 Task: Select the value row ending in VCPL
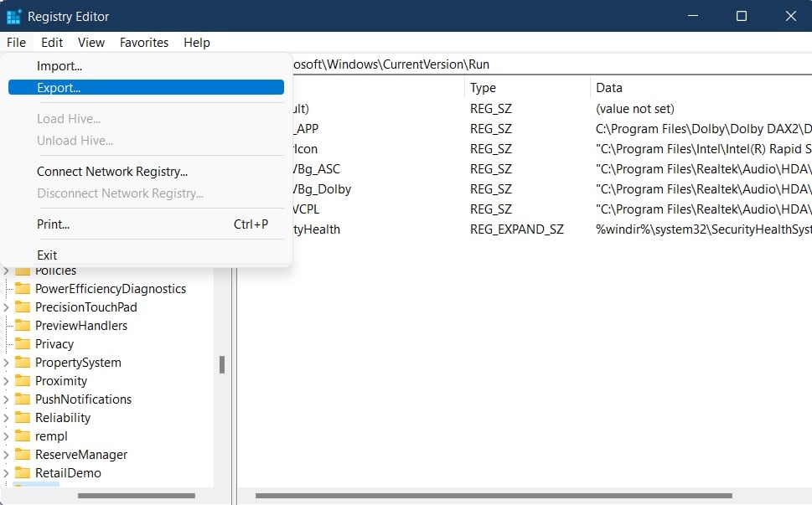click(x=552, y=209)
